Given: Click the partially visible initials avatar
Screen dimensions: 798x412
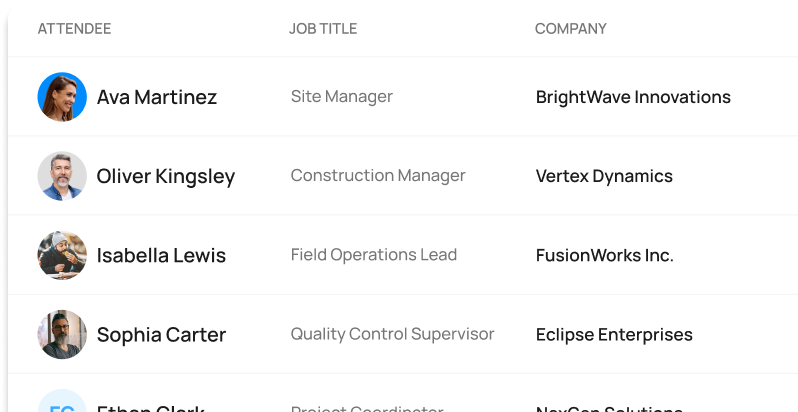Looking at the screenshot, I should click(x=62, y=403).
